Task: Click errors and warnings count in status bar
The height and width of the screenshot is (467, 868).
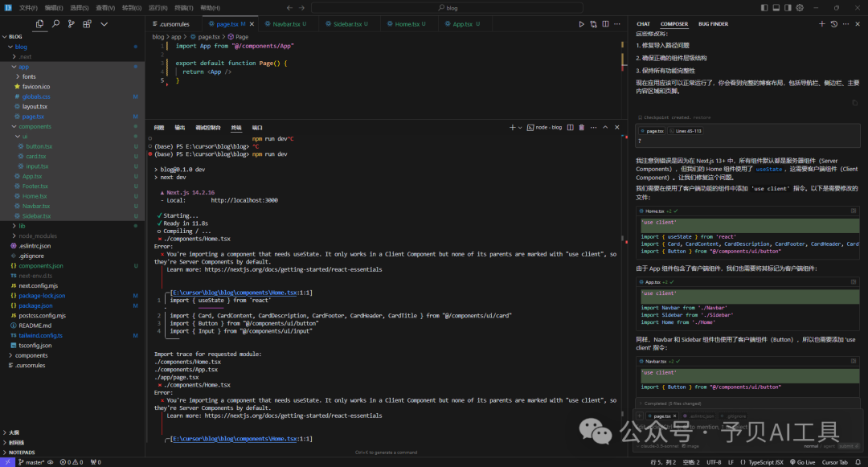Action: 72,462
